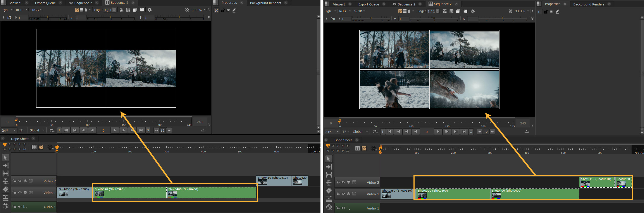The height and width of the screenshot is (213, 644).
Task: Choose the slip clip tool in left timeline
Action: pos(5,173)
